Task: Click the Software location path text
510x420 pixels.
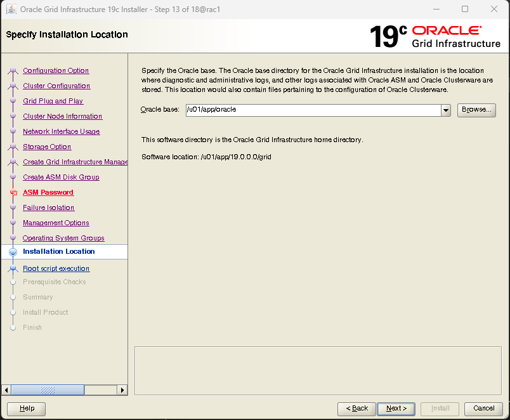Action: 236,157
